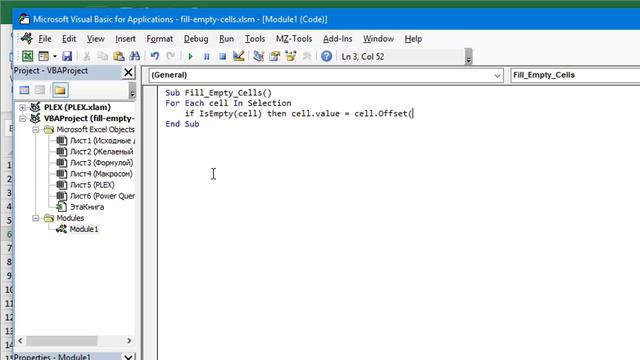This screenshot has width=640, height=360.
Task: Select Лист5 (PLEX) sheet object
Action: coord(92,184)
